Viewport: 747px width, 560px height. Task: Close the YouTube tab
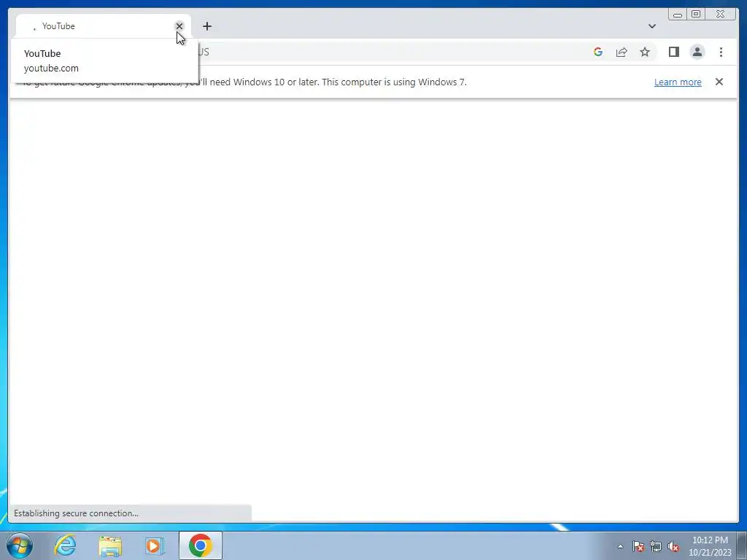click(179, 26)
